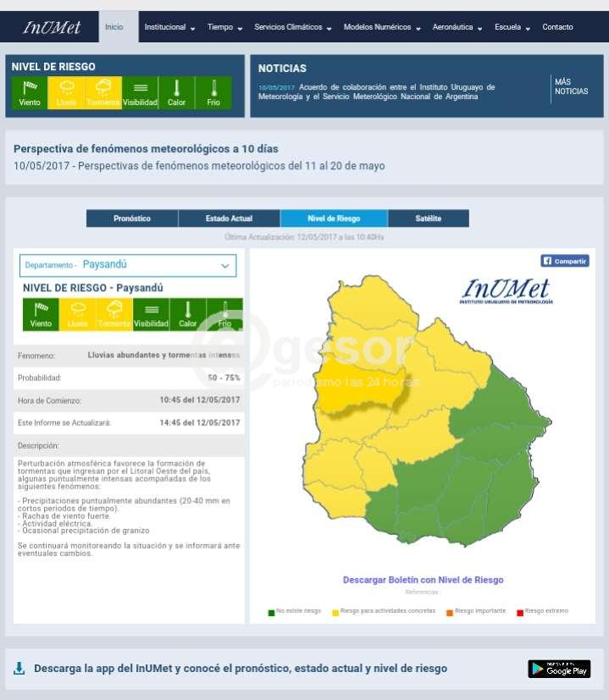Open the Modelos Numéricos dropdown menu

(382, 27)
